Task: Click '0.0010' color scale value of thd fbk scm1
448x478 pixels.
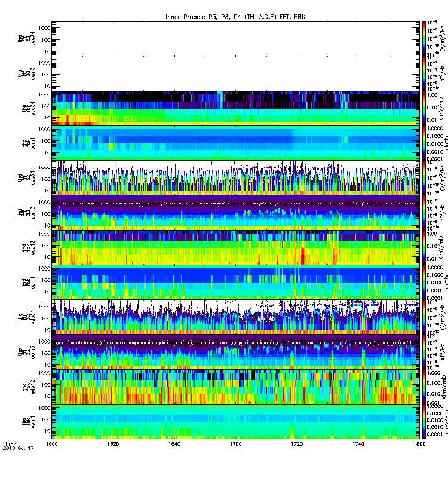Action: (x=435, y=290)
